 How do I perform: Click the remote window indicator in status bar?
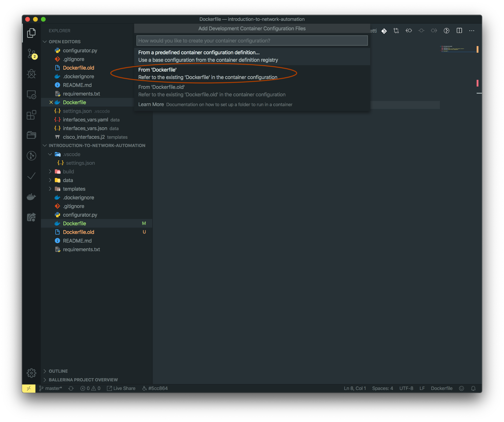(x=29, y=388)
